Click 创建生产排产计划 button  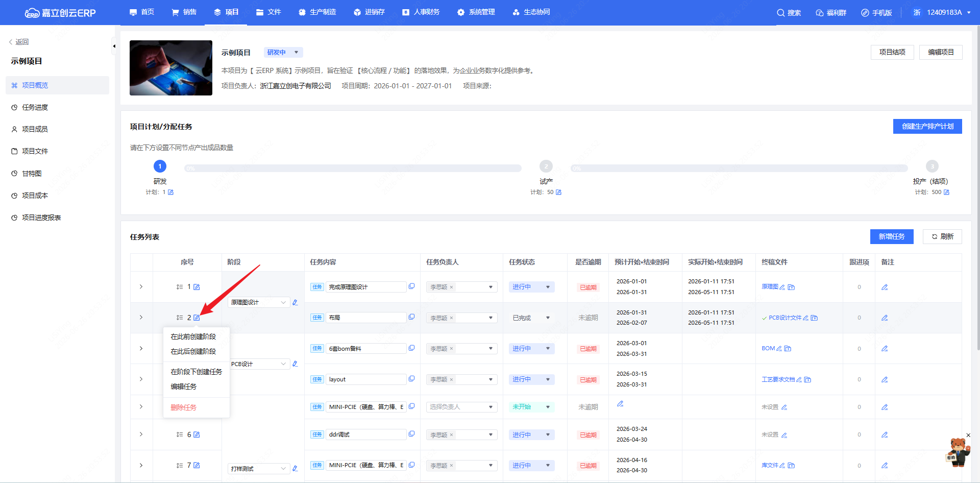(927, 126)
